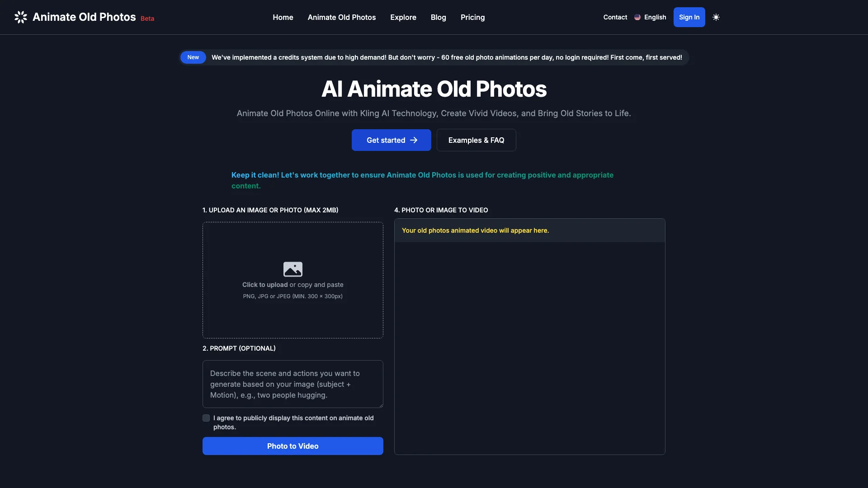Select the Pricing menu item
Screen dimensions: 868x488
tap(473, 17)
